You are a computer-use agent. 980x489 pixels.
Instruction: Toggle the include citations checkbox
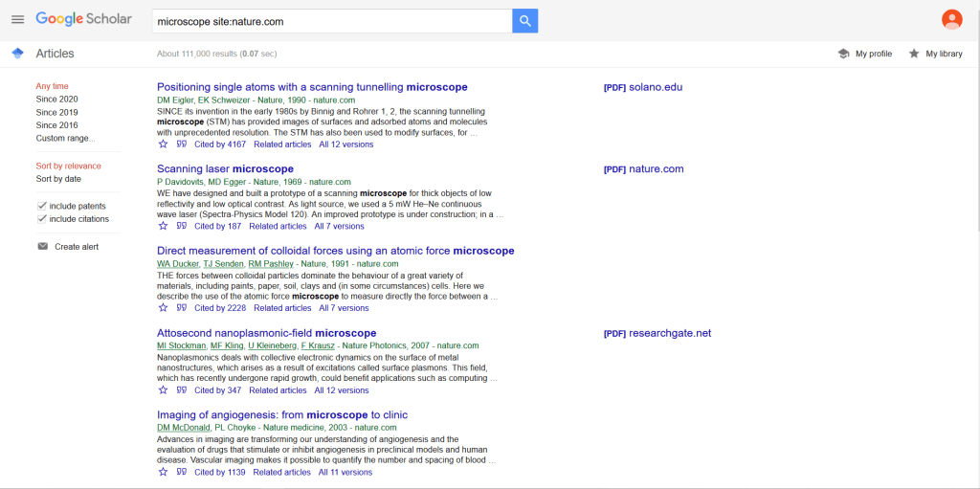point(42,219)
